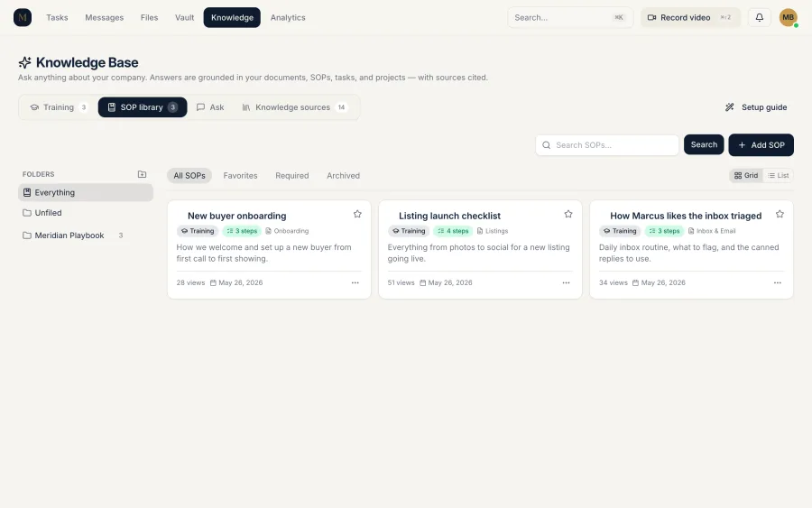The width and height of the screenshot is (812, 508).
Task: Open the Vault nav item
Action: tap(184, 18)
